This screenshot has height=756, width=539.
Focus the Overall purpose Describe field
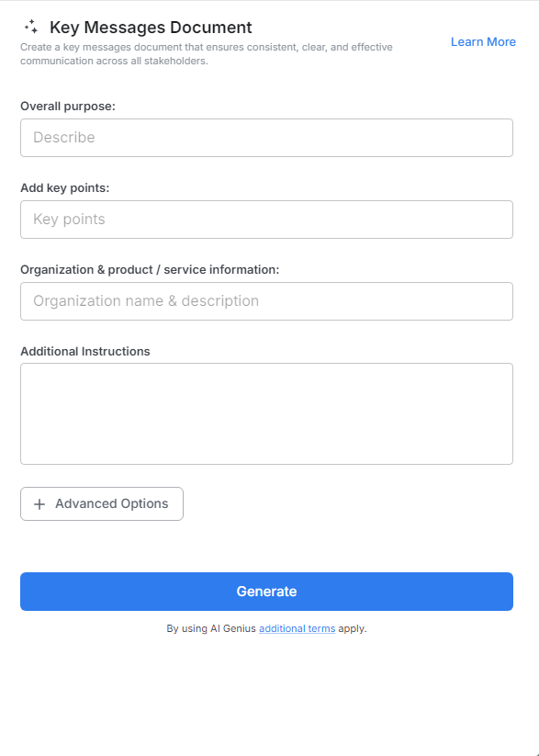click(266, 137)
